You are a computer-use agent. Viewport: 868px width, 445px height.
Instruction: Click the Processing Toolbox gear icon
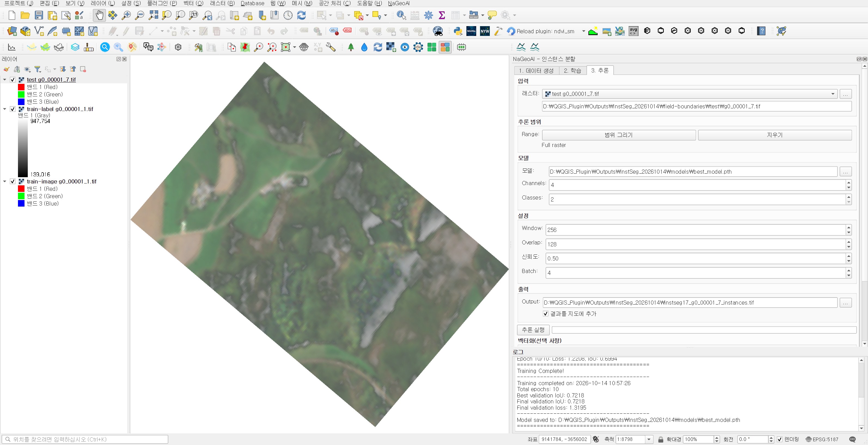tap(429, 15)
